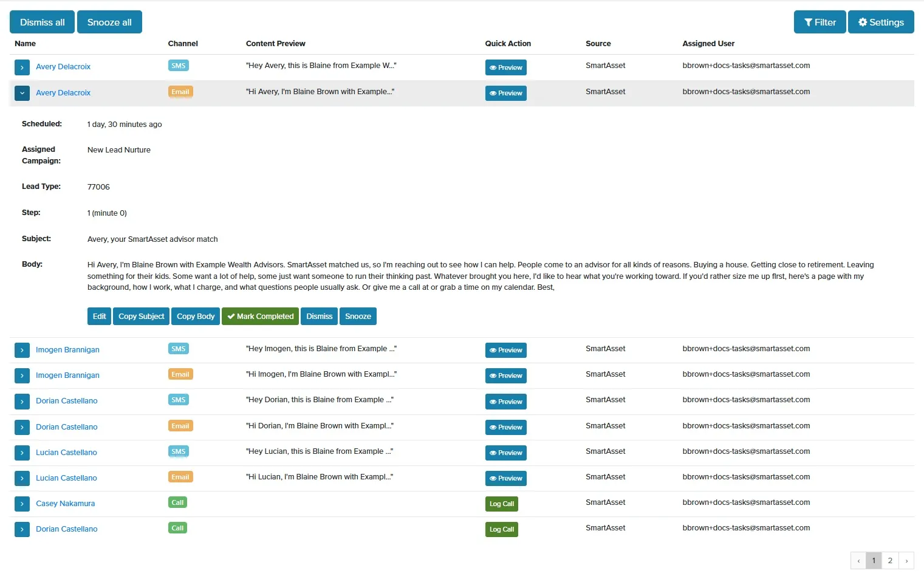The height and width of the screenshot is (579, 924).
Task: Open the Filter options
Action: (820, 22)
